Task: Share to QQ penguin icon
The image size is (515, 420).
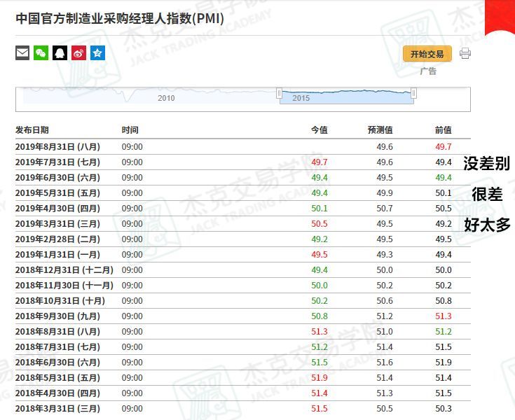Action: [x=60, y=52]
